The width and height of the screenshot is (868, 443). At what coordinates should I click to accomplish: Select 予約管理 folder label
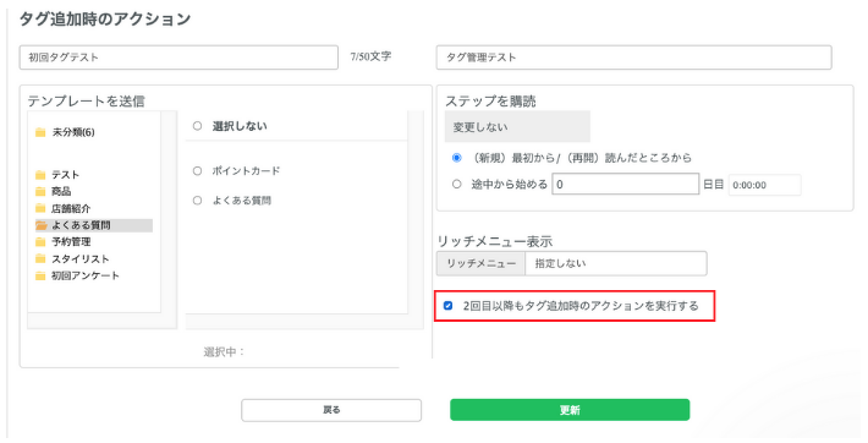coord(72,242)
